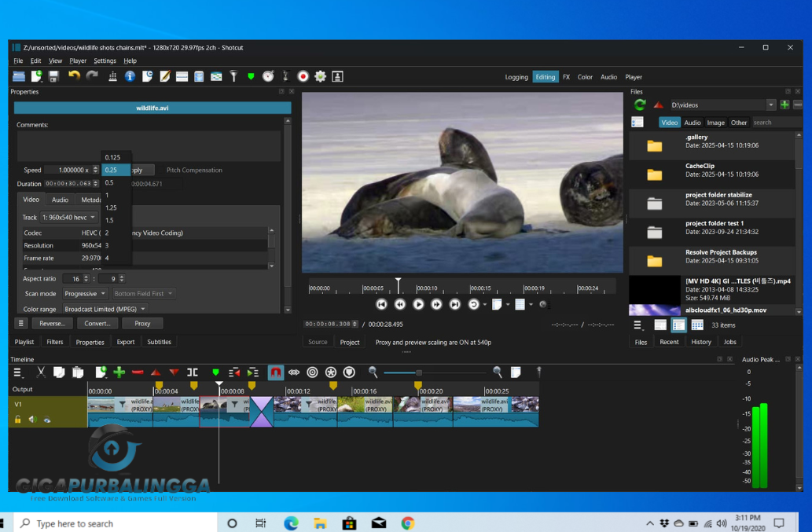Click the Reverse... button

[x=52, y=324]
